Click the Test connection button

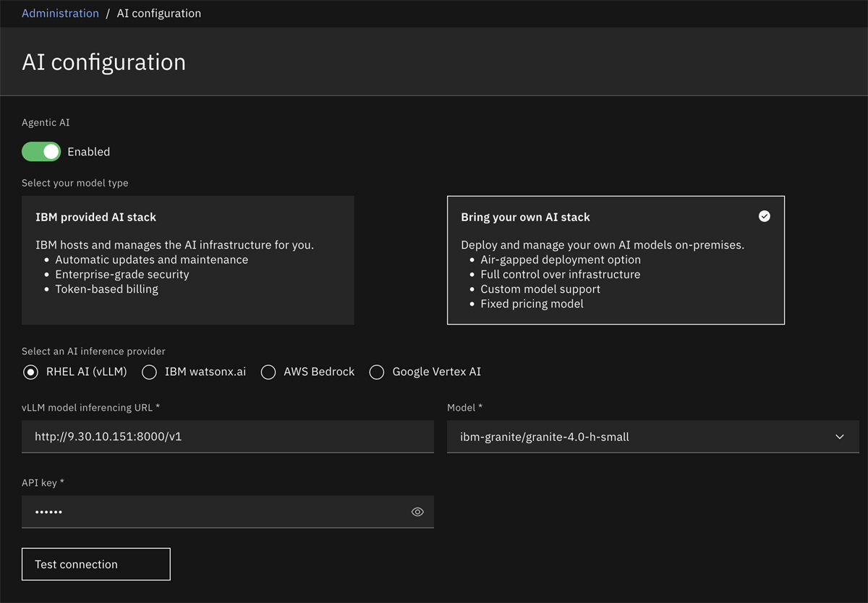click(x=96, y=564)
